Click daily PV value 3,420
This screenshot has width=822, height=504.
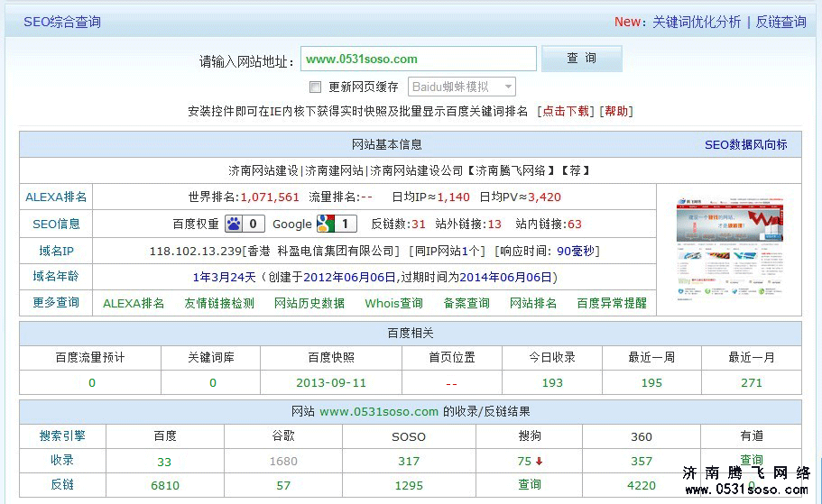(x=544, y=197)
